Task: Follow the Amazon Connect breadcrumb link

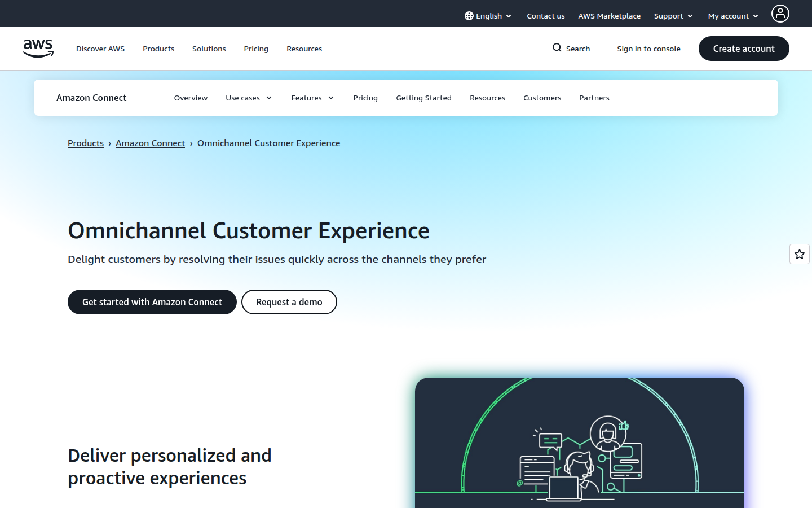Action: point(150,143)
